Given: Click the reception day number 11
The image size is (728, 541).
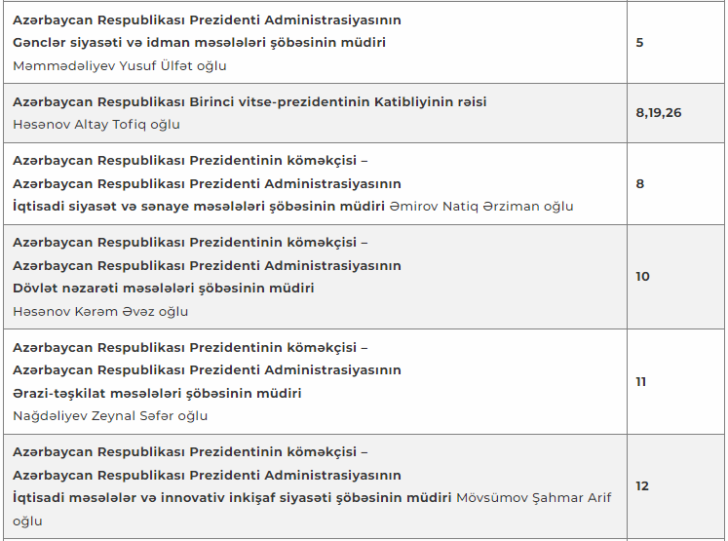Looking at the screenshot, I should coord(641,381).
